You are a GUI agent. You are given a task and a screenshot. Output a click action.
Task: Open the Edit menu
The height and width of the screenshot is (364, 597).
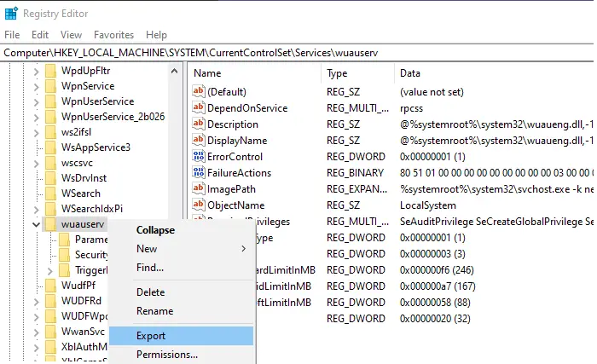[x=40, y=35]
